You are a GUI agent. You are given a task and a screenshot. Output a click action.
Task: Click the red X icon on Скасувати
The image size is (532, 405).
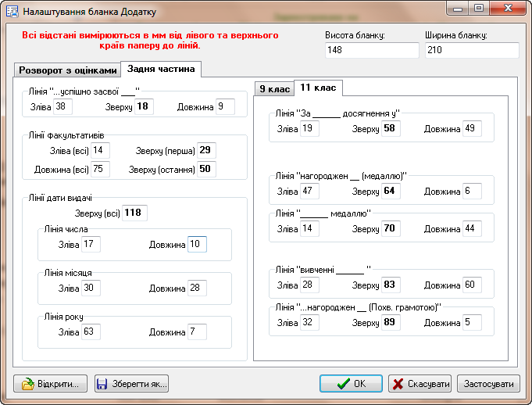398,384
